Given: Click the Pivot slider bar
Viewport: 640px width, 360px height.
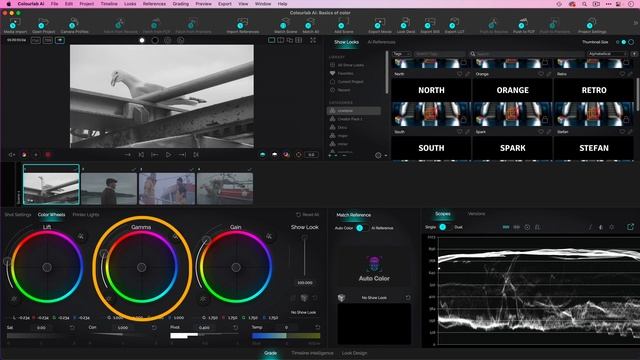Looking at the screenshot, I should tap(204, 336).
